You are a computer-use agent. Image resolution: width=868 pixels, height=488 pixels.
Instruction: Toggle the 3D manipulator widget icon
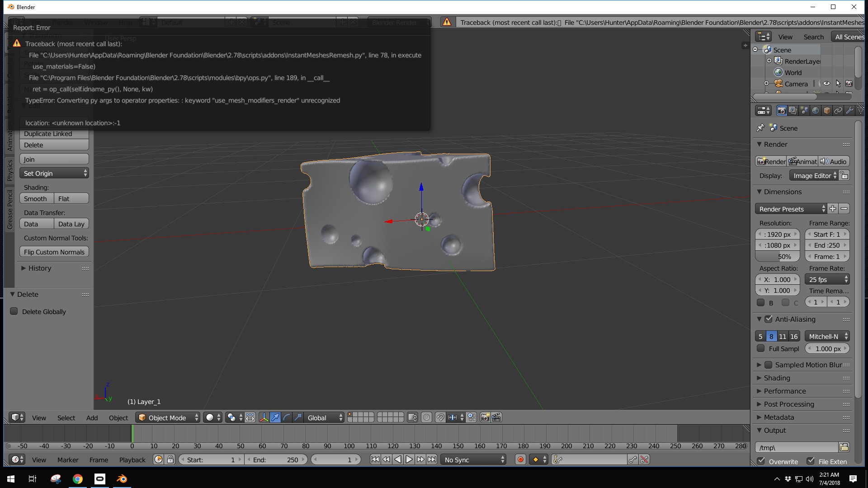click(x=264, y=418)
